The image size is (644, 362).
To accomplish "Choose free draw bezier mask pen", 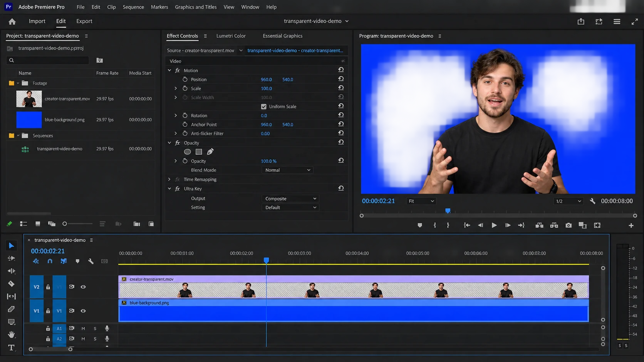I will point(210,152).
